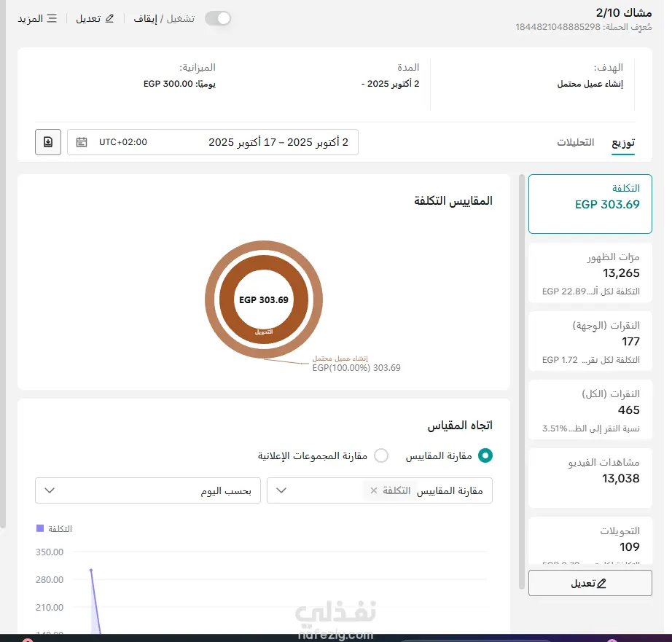Switch to the التحليلات tab
This screenshot has width=672, height=642.
click(x=575, y=142)
